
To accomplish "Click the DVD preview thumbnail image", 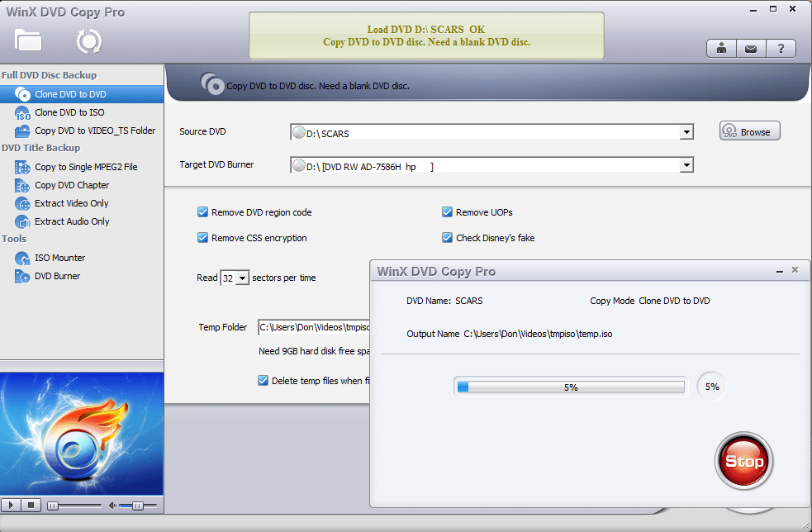I will click(x=81, y=434).
